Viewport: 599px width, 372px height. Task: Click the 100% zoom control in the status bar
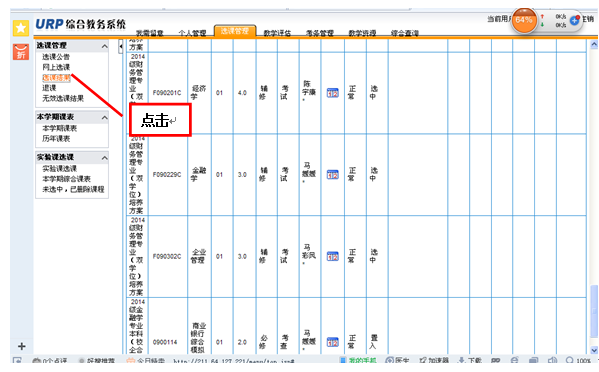click(579, 360)
